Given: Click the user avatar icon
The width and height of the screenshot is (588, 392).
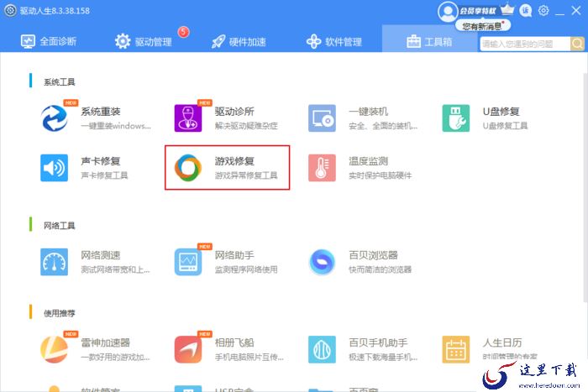Looking at the screenshot, I should 448,11.
